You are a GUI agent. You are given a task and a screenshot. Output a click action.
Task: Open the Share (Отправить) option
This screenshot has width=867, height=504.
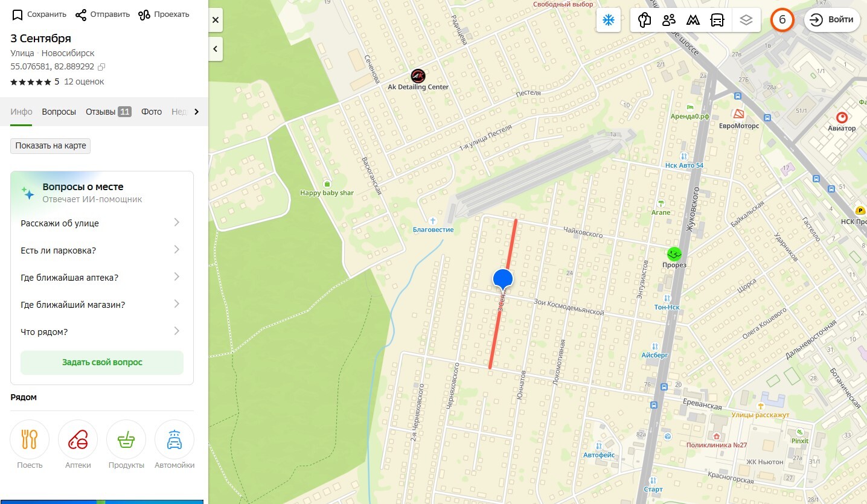tap(102, 14)
